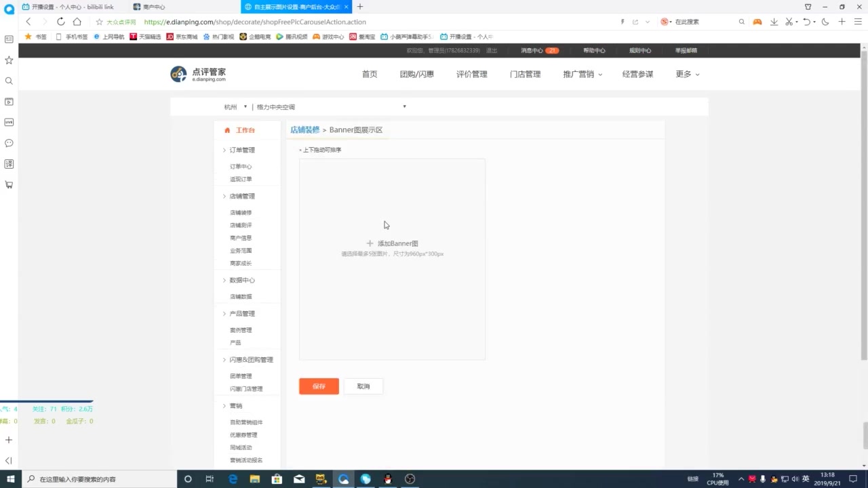Open 商户信息 sidebar item
Viewport: 868px width, 488px height.
point(241,238)
